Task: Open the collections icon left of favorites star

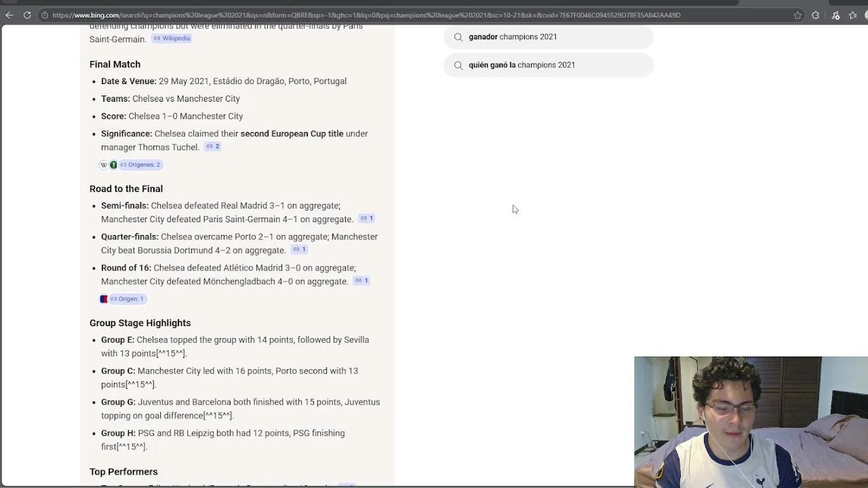Action: (x=835, y=15)
